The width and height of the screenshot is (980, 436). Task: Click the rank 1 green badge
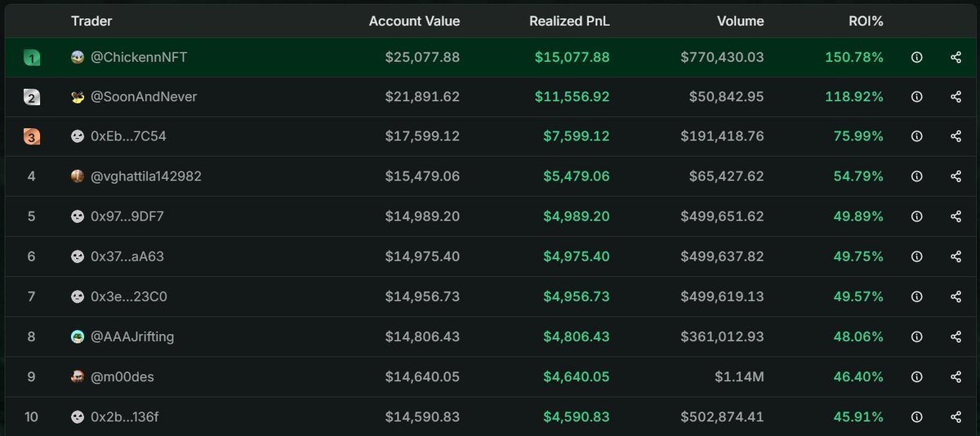(x=31, y=57)
